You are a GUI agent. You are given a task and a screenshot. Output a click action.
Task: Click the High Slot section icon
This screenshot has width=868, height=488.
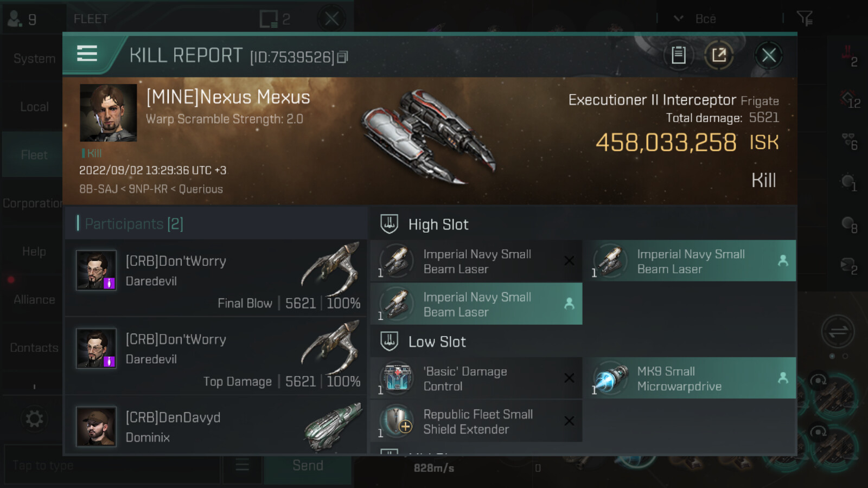point(389,224)
